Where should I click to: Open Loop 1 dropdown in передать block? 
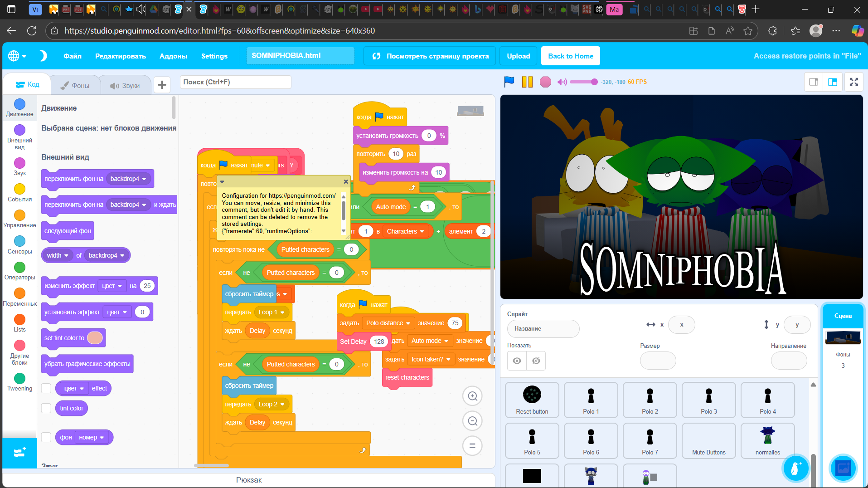click(x=272, y=312)
